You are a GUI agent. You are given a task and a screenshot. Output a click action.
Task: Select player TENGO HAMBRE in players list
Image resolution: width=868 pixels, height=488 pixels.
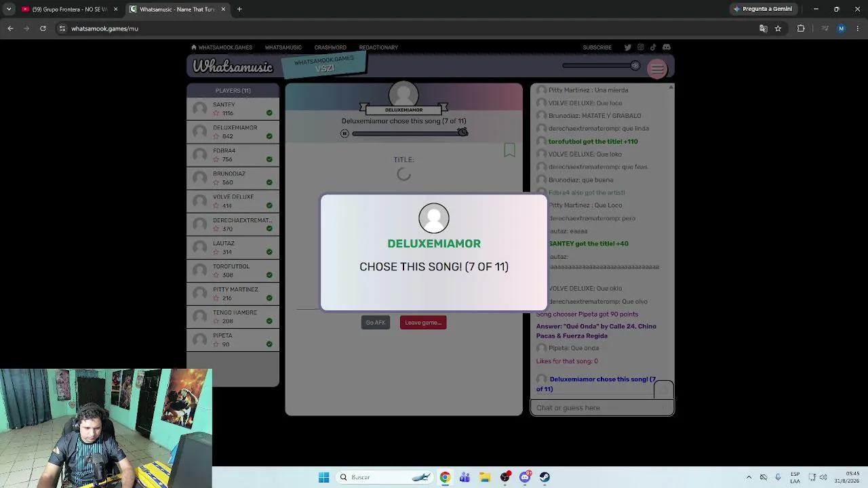coord(233,317)
